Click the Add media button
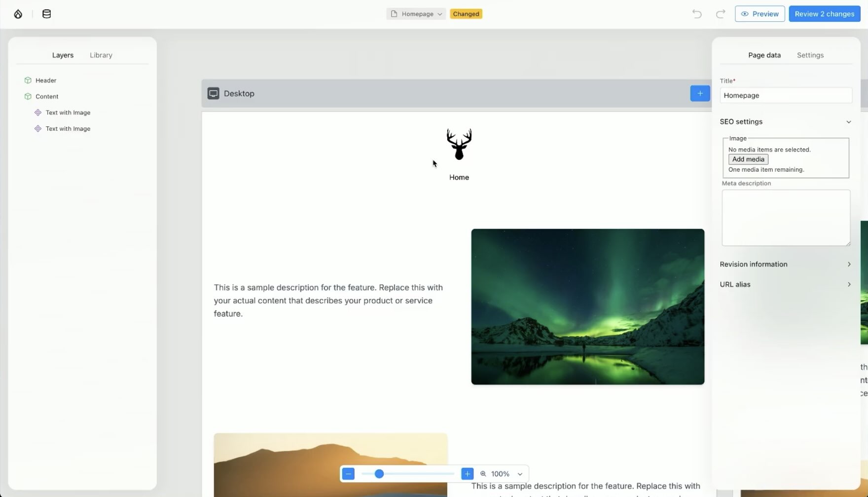This screenshot has width=868, height=497. (x=748, y=159)
